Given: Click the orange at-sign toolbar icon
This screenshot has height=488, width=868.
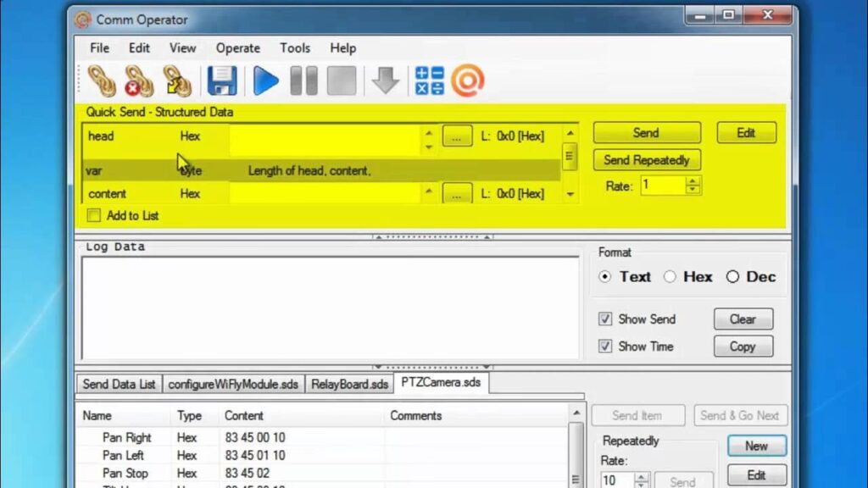Looking at the screenshot, I should 467,80.
